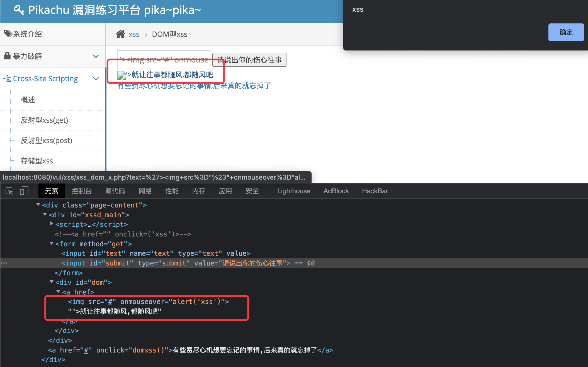Toggle device toolbar icon in DevTools

pos(24,191)
